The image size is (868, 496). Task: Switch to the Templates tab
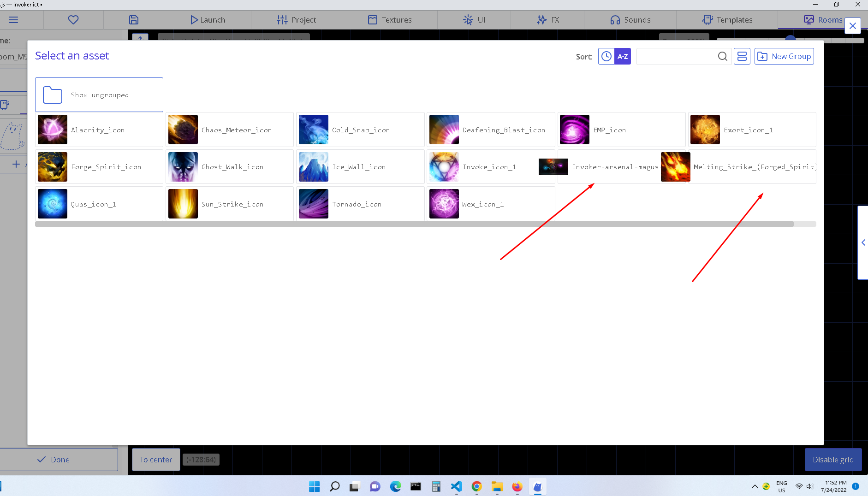click(727, 20)
